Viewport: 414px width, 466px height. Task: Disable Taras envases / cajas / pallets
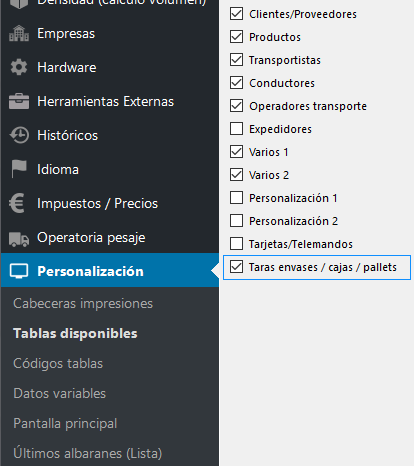(236, 267)
